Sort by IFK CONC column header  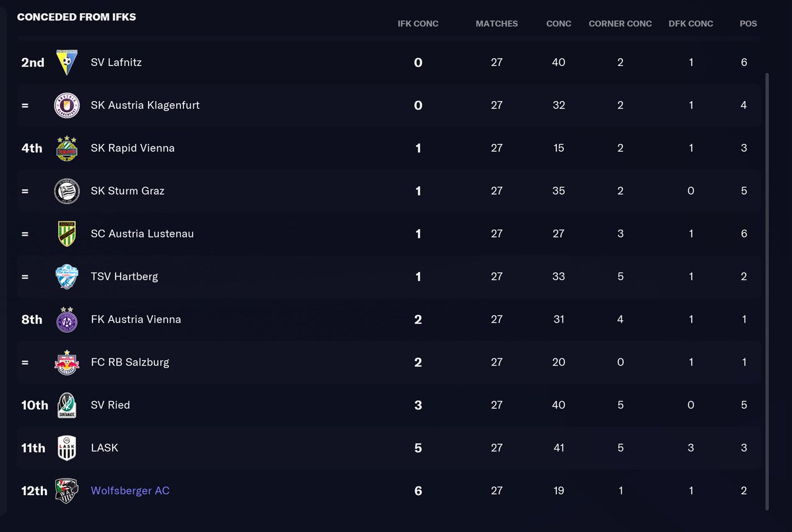coord(418,23)
